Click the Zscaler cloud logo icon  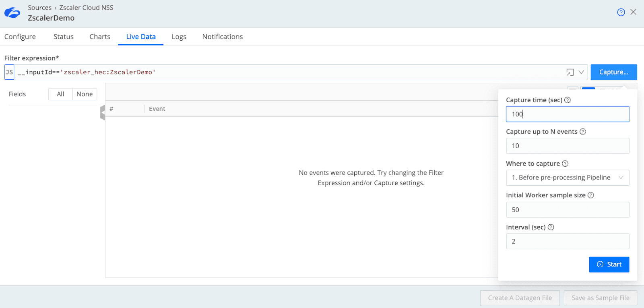(x=12, y=13)
